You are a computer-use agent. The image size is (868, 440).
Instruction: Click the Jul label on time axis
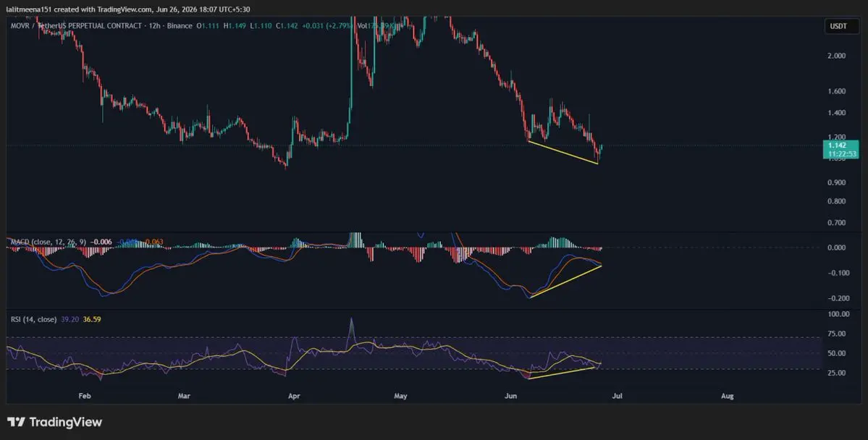[618, 397]
